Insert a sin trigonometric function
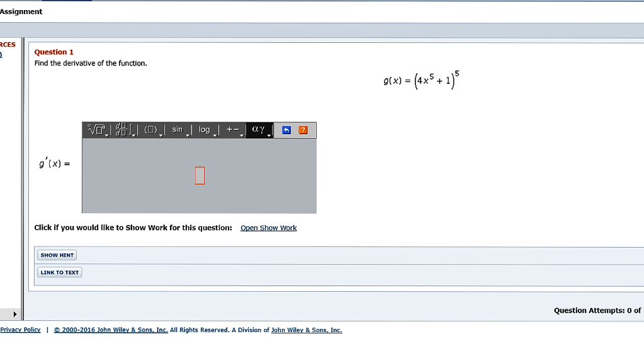This screenshot has width=644, height=363. tap(178, 129)
